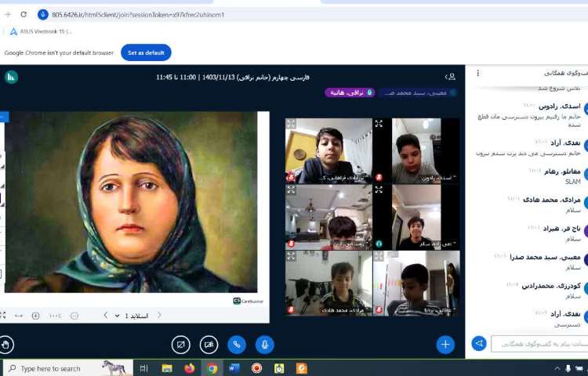Reset the slide zoom percentage value
This screenshot has height=376, width=588.
[55, 316]
